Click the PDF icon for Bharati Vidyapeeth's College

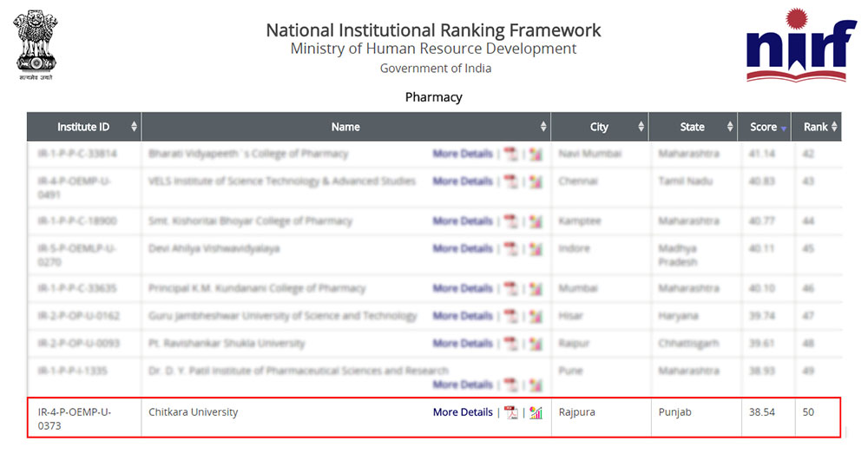pos(511,154)
